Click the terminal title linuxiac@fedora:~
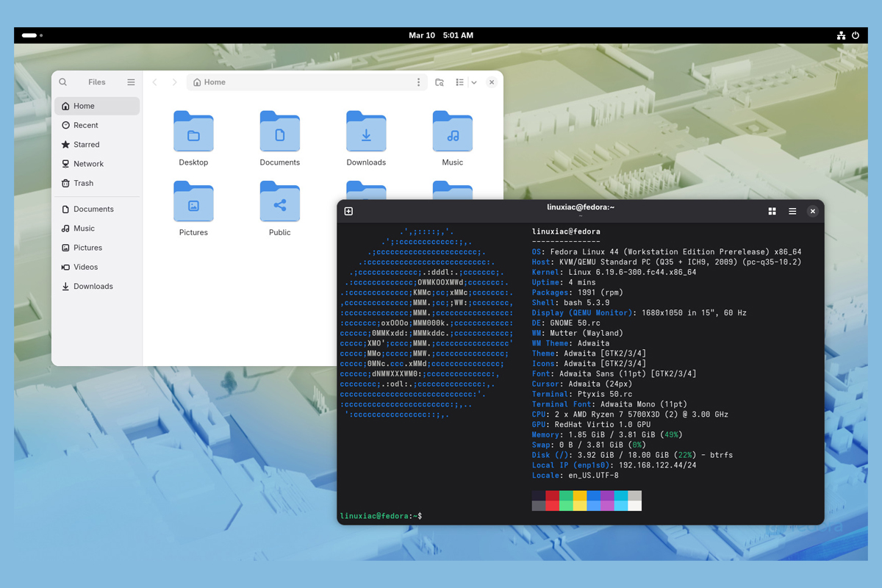Screen dimensions: 882x588 tap(581, 207)
